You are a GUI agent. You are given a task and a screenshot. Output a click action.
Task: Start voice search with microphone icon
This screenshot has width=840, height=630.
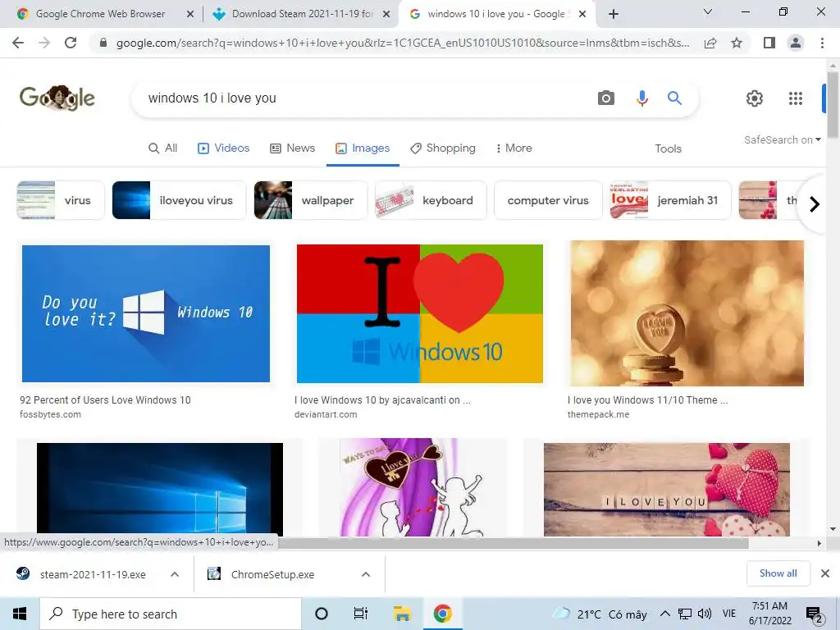641,98
